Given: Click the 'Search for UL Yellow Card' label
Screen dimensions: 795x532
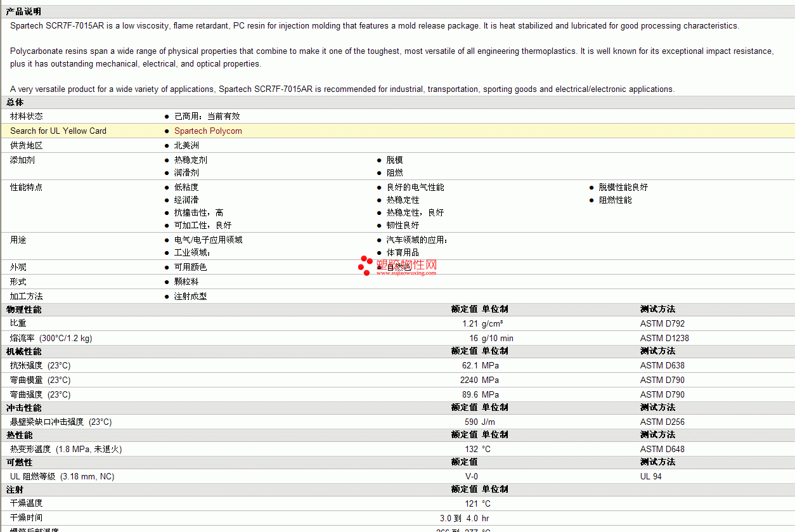Looking at the screenshot, I should point(58,131).
